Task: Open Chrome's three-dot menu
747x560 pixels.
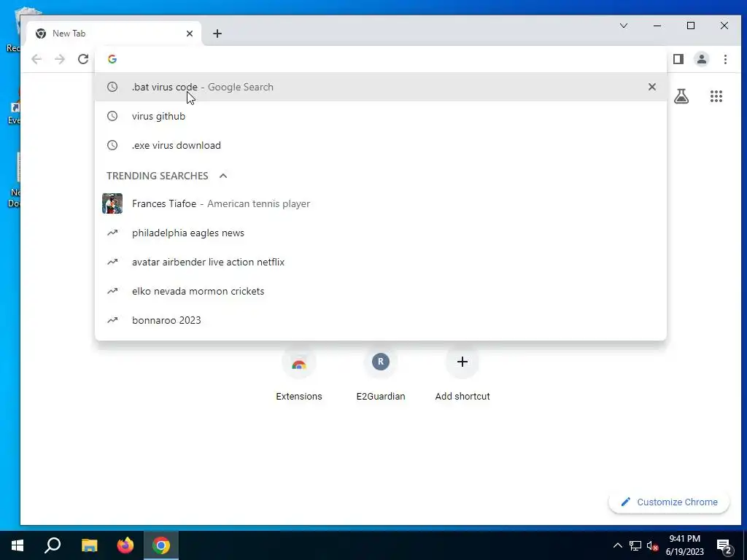Action: pos(725,59)
